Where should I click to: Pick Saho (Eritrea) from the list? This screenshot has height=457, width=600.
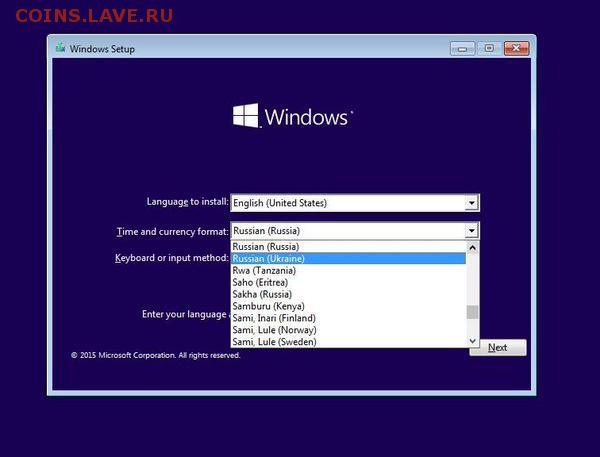point(348,282)
